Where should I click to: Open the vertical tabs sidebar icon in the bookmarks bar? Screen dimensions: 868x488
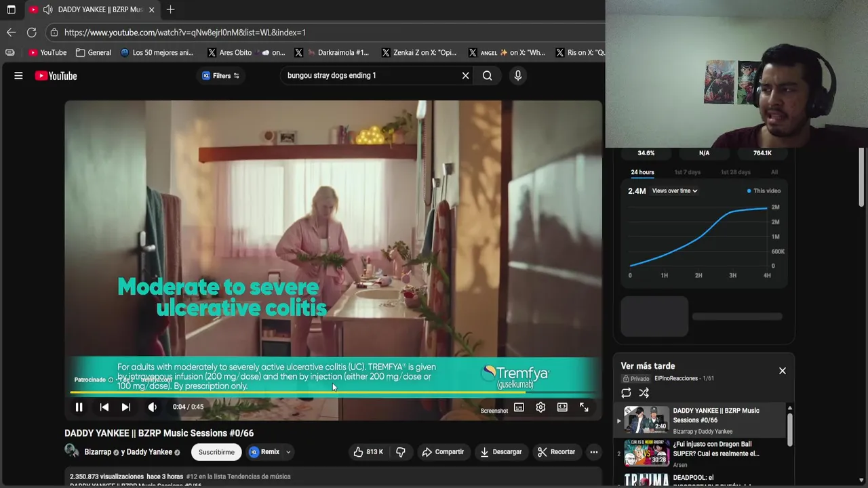click(x=9, y=53)
